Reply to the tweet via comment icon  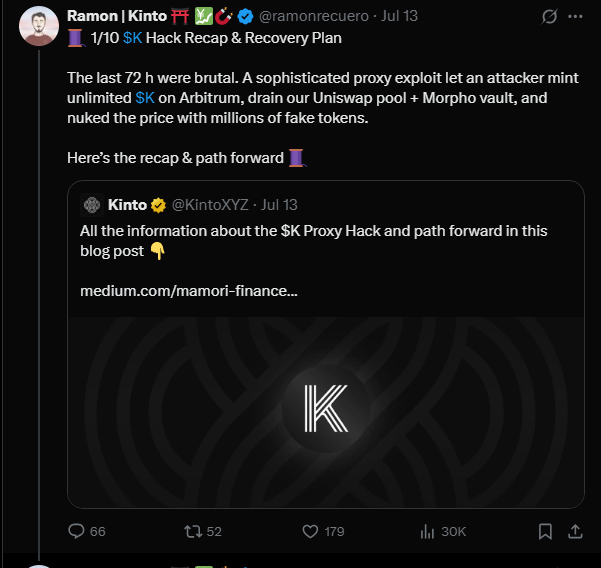77,531
